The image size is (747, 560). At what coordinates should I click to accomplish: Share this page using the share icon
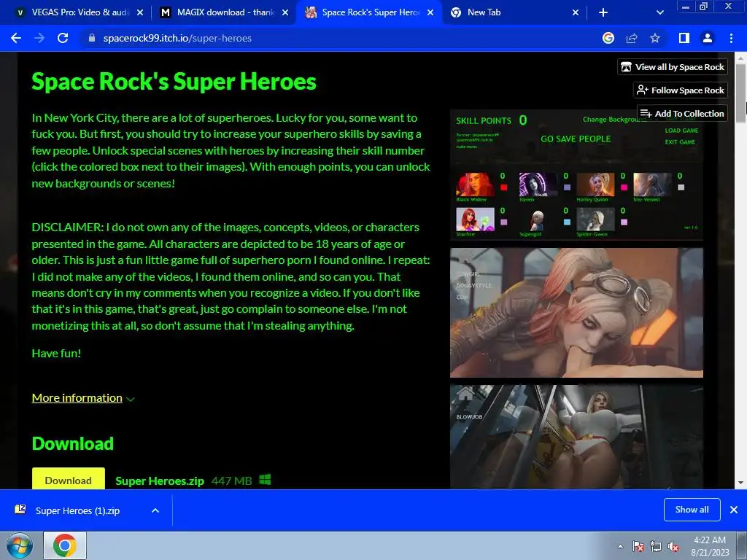coord(632,38)
